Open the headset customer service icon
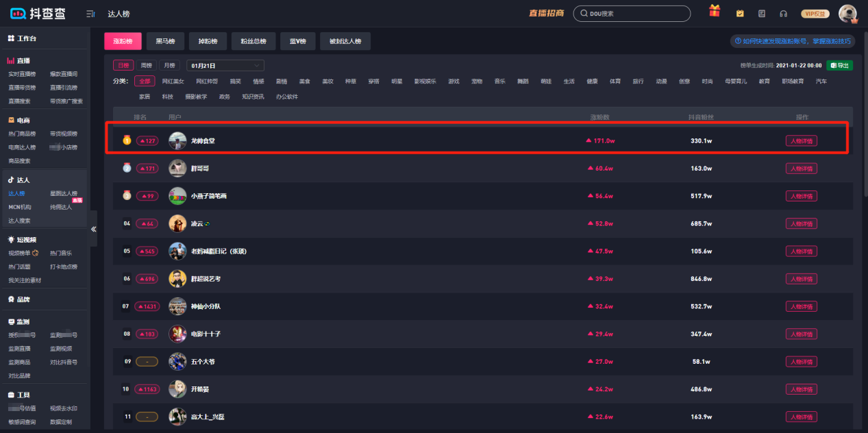Image resolution: width=868 pixels, height=433 pixels. (784, 14)
